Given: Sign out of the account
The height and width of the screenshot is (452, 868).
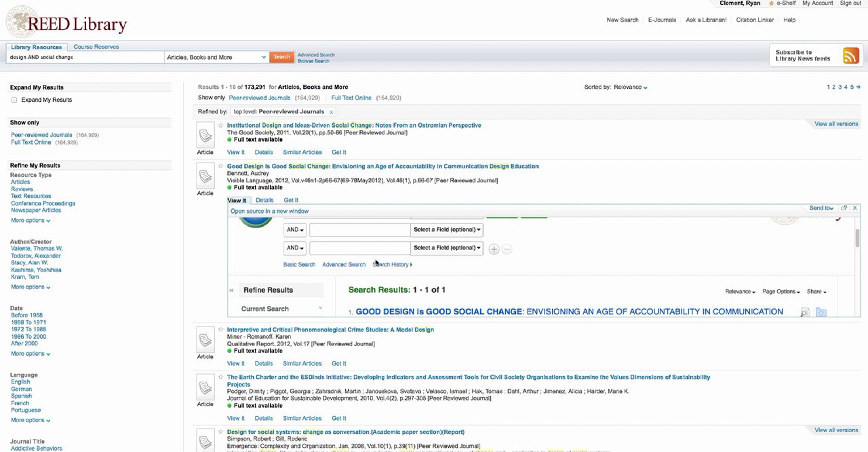Looking at the screenshot, I should point(850,3).
